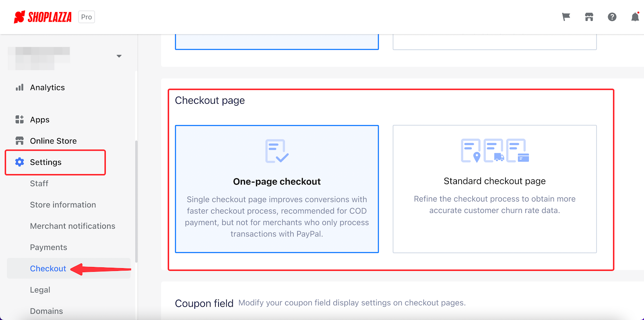
Task: Click the sidebar scrollbar
Action: [x=136, y=201]
